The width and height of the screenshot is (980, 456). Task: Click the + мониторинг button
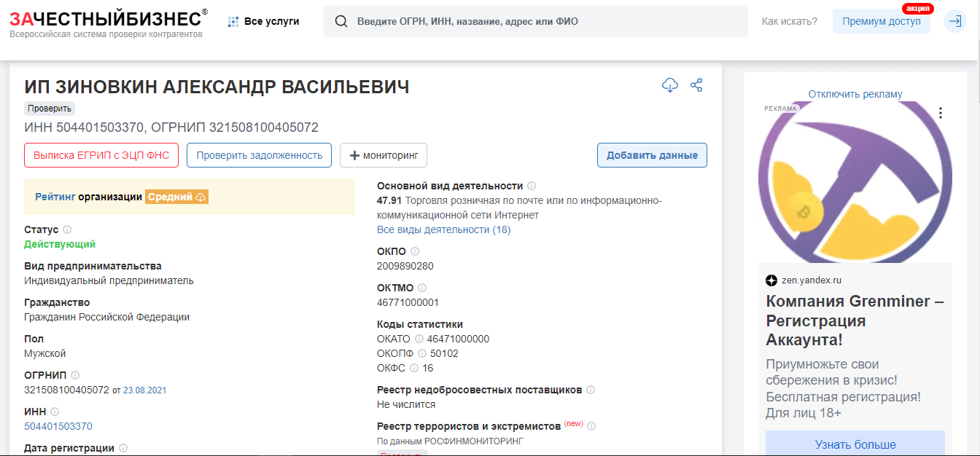point(383,154)
